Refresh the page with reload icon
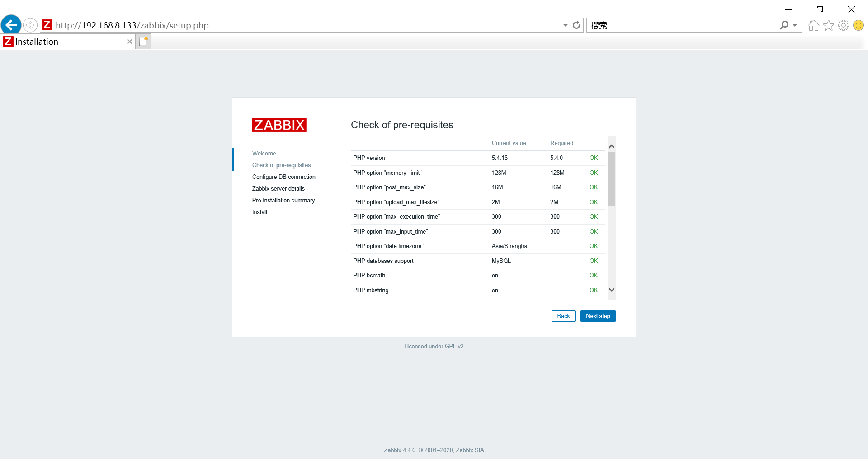The height and width of the screenshot is (459, 868). coord(576,25)
